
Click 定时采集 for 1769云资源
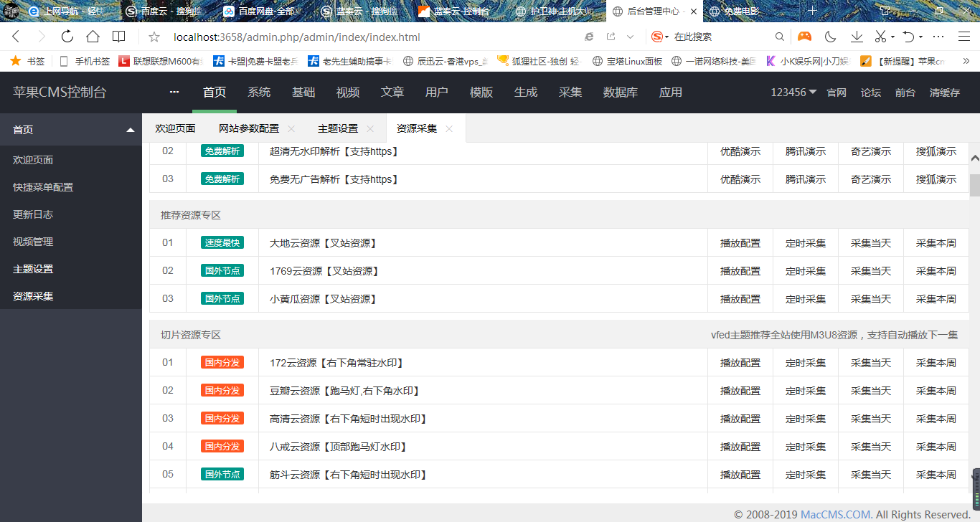click(x=806, y=271)
